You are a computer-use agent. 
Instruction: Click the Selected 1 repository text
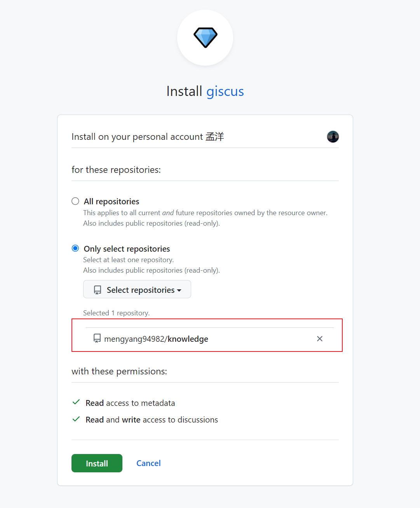[116, 313]
